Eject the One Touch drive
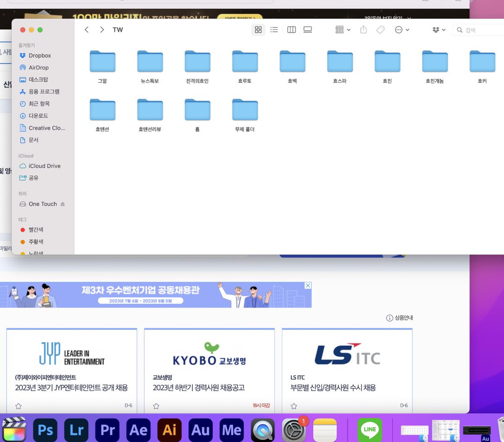Viewport: 504px width, 442px height. point(63,204)
